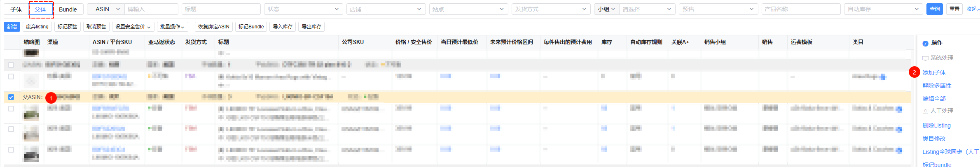
Task: Open the 批量操作 dropdown menu
Action: (x=172, y=27)
